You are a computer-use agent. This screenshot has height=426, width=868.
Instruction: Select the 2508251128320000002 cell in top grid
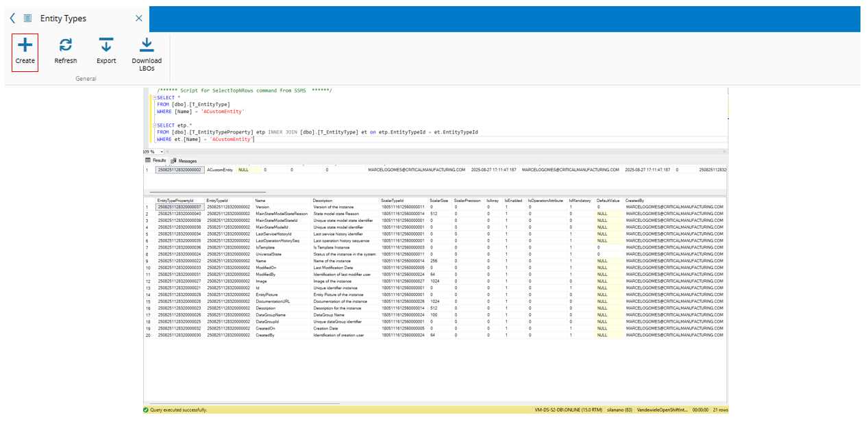(x=179, y=169)
